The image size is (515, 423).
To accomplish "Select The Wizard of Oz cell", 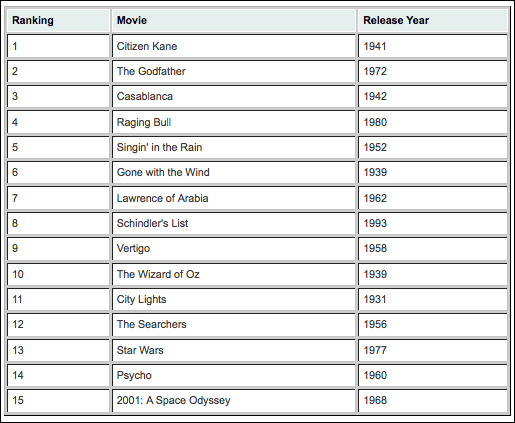I will 234,274.
